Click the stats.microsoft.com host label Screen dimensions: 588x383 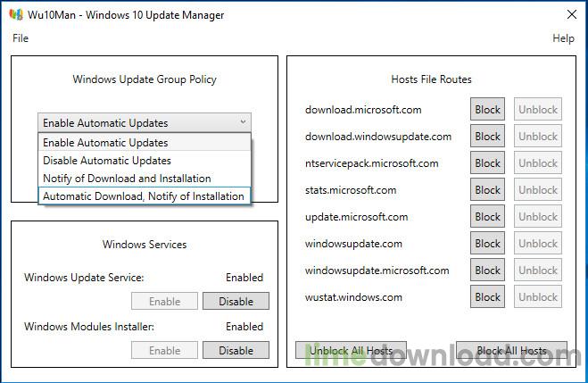click(351, 190)
